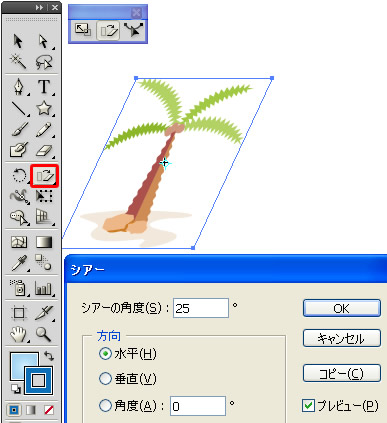
Task: Select the Hand tool
Action: click(x=19, y=334)
